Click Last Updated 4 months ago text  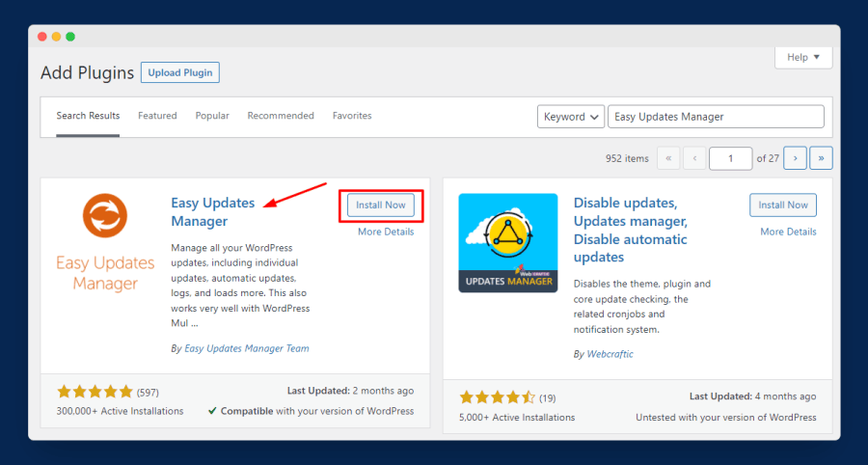pos(753,397)
